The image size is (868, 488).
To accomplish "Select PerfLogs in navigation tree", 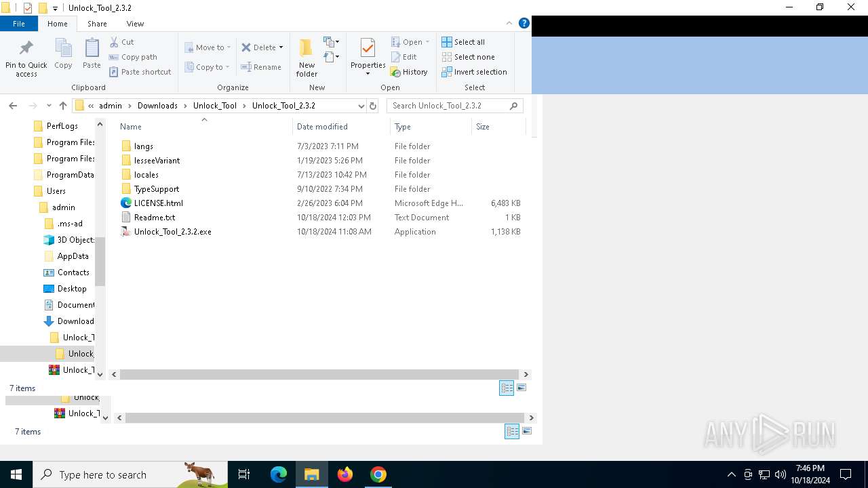I will click(62, 126).
